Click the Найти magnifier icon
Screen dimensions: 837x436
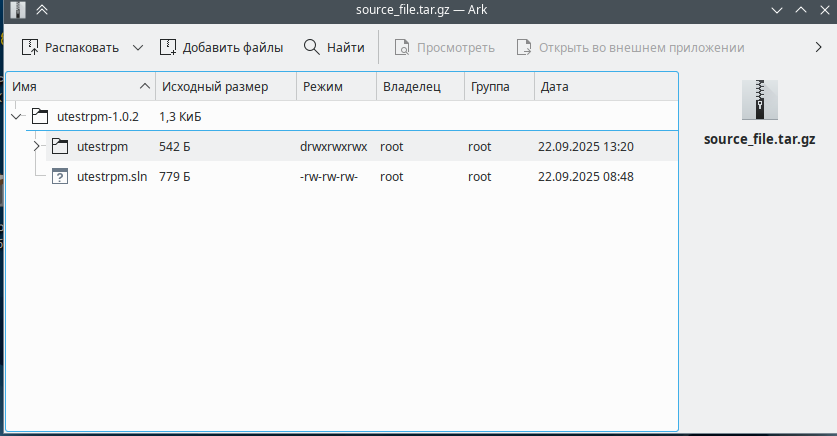point(312,47)
